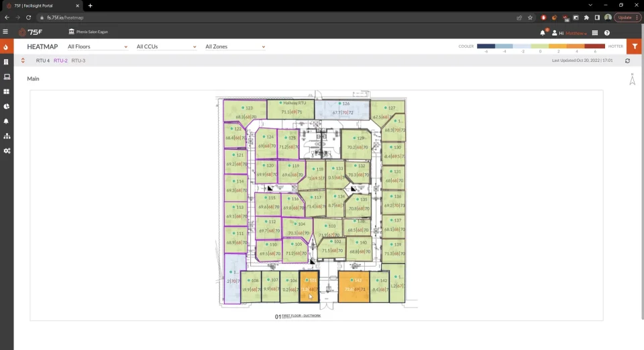Select zone 129 on the floor plan
This screenshot has height=350, width=644.
click(x=356, y=144)
